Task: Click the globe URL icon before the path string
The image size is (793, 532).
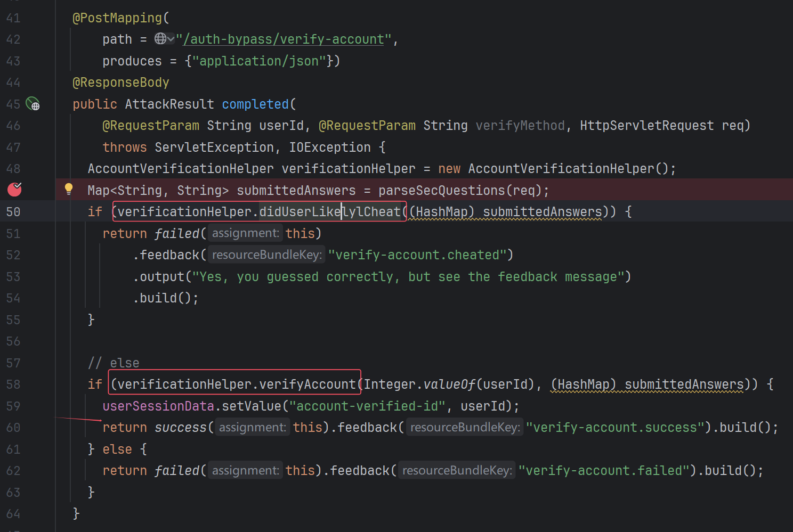Action: (160, 39)
